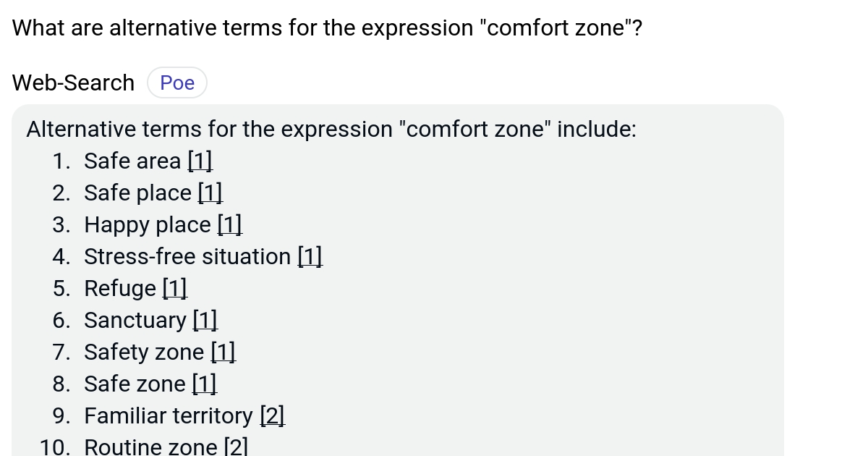
Task: Open the citation for Safety zone
Action: [223, 352]
